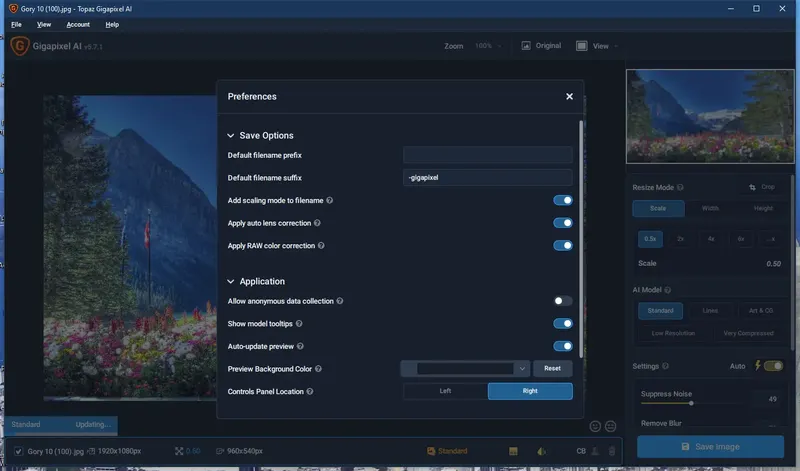Open help for Preview Background Color
The height and width of the screenshot is (471, 800).
[x=318, y=368]
